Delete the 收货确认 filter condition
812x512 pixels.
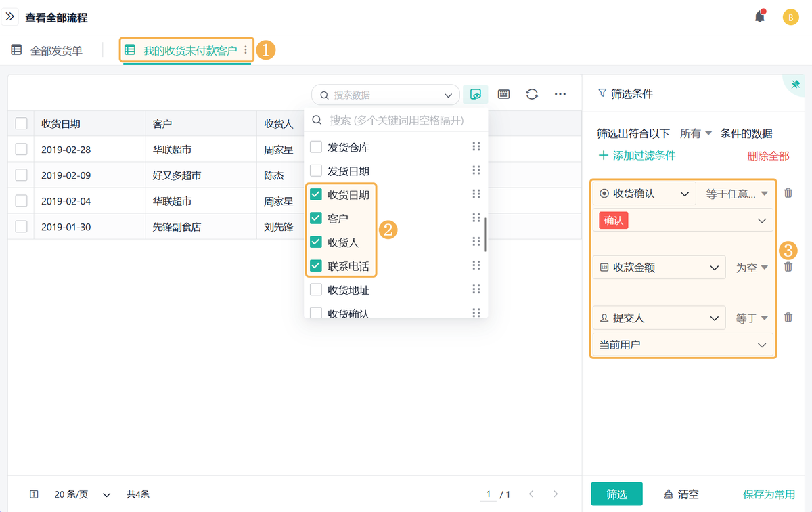[788, 194]
